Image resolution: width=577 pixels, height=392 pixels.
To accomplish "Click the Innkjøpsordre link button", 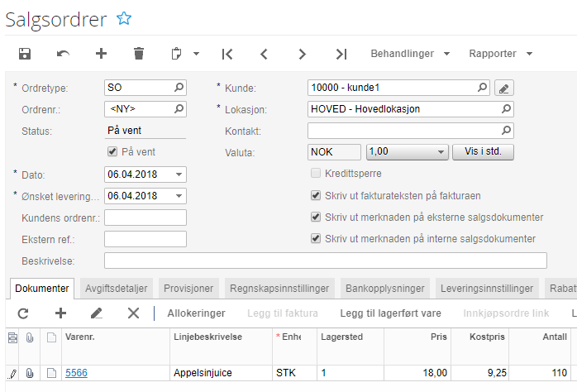I will (506, 313).
